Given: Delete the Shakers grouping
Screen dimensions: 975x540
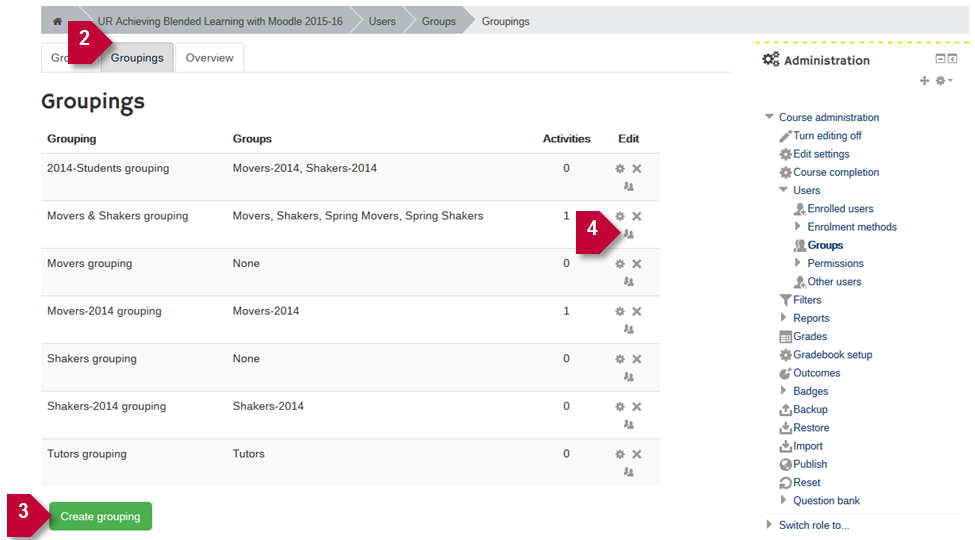Looking at the screenshot, I should [x=637, y=359].
